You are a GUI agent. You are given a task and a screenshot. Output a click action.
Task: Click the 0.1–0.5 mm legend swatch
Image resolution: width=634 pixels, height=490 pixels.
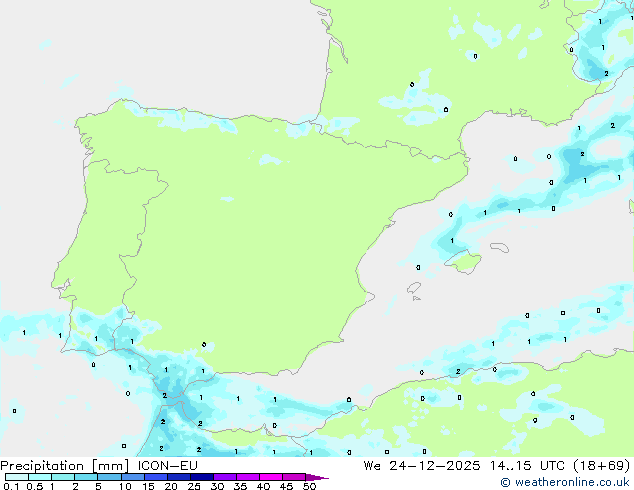[x=17, y=477]
